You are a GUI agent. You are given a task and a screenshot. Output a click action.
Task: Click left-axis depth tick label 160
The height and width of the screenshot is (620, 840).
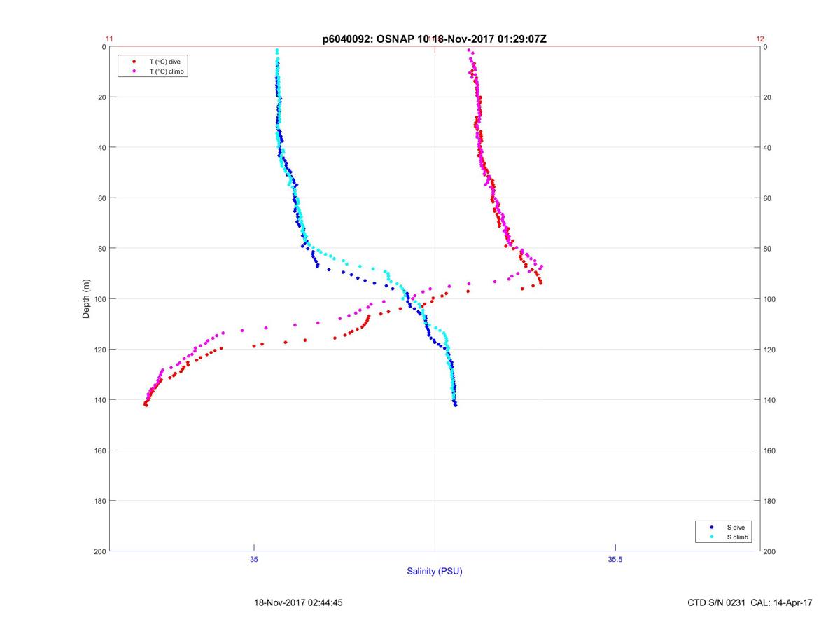pyautogui.click(x=99, y=450)
